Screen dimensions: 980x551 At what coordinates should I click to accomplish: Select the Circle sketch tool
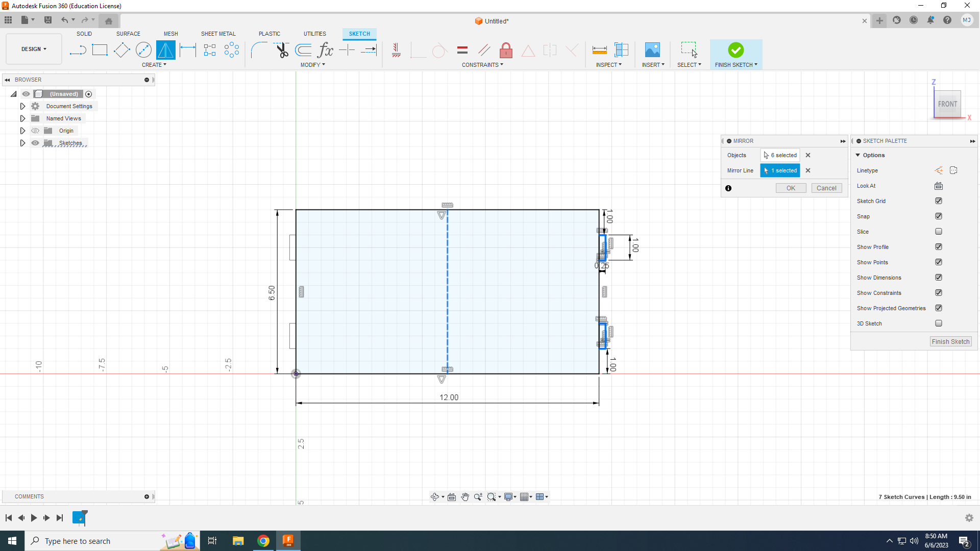click(143, 50)
